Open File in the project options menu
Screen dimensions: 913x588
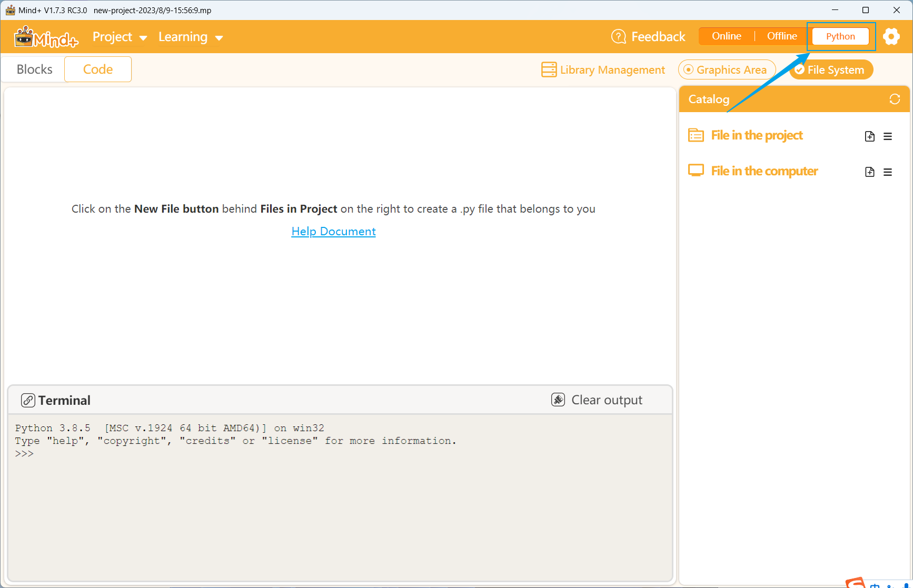click(888, 136)
